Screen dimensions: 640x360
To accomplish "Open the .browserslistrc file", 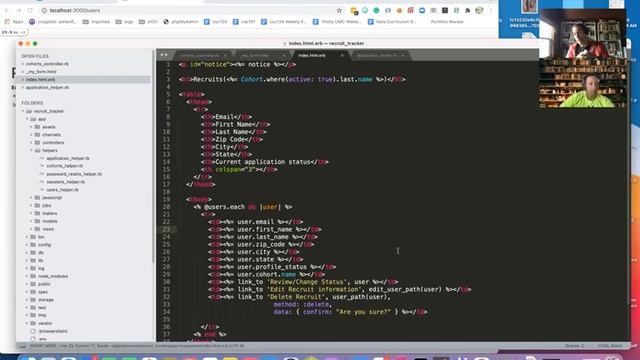I will [x=53, y=331].
